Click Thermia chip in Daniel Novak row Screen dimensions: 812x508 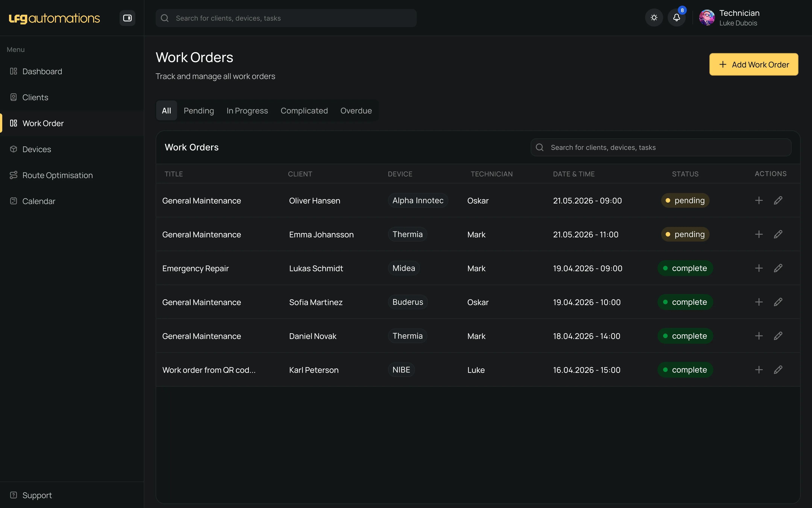[x=407, y=336]
